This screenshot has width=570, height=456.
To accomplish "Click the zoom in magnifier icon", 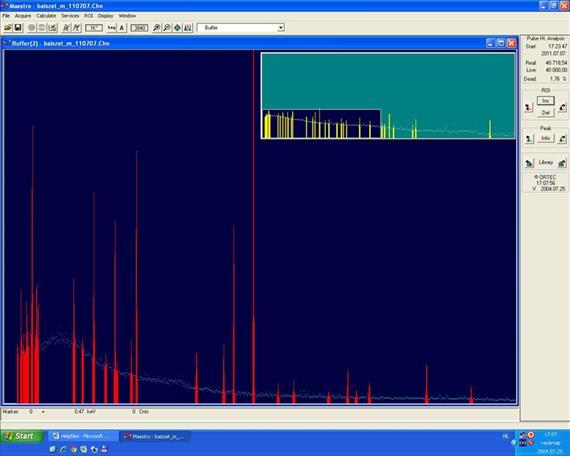I will tap(156, 28).
